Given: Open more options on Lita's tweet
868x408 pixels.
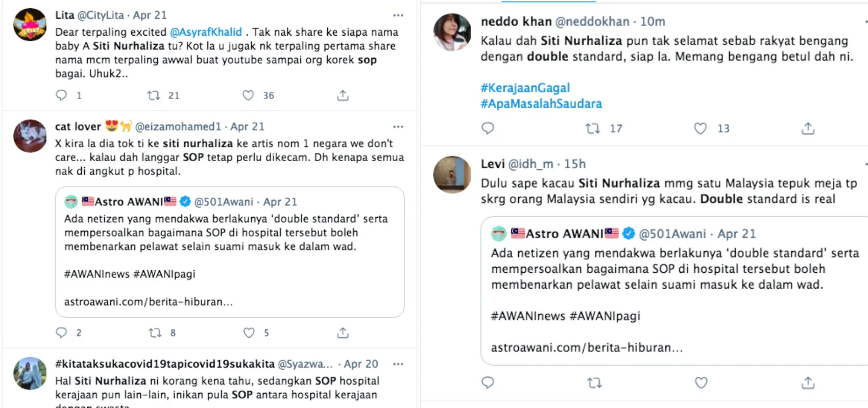Looking at the screenshot, I should [398, 15].
